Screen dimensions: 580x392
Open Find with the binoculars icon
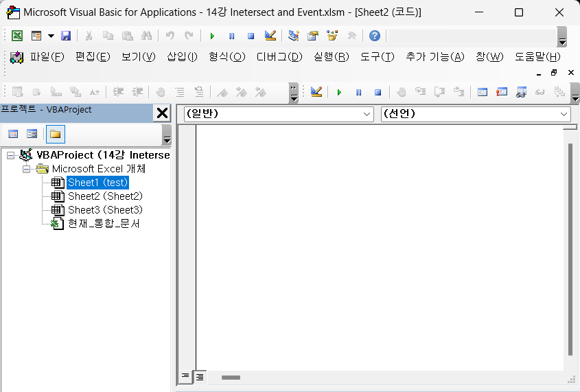tap(146, 36)
